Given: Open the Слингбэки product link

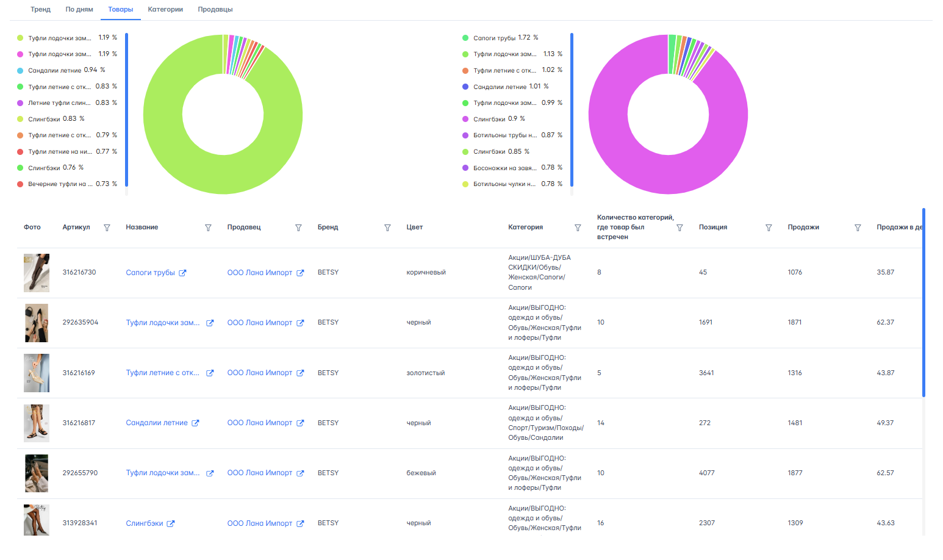Looking at the screenshot, I should coord(145,523).
